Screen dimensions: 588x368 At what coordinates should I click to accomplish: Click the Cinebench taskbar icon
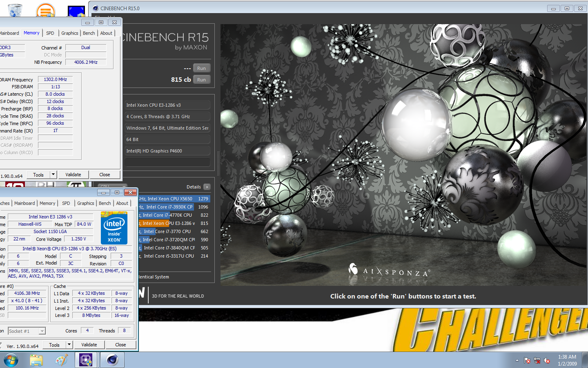coord(112,360)
